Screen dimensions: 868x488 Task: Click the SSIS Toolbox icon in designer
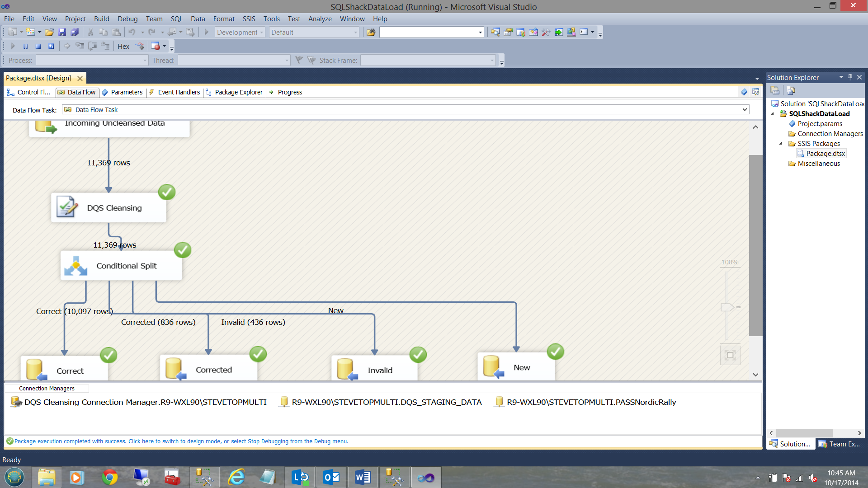point(755,92)
